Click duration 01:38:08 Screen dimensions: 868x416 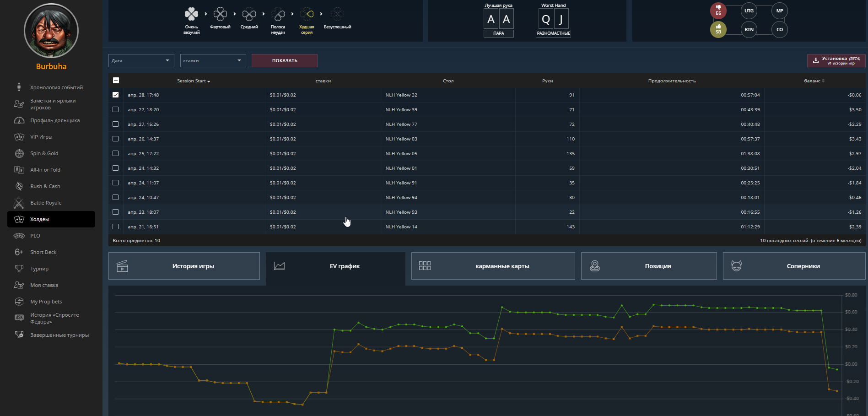pyautogui.click(x=750, y=154)
